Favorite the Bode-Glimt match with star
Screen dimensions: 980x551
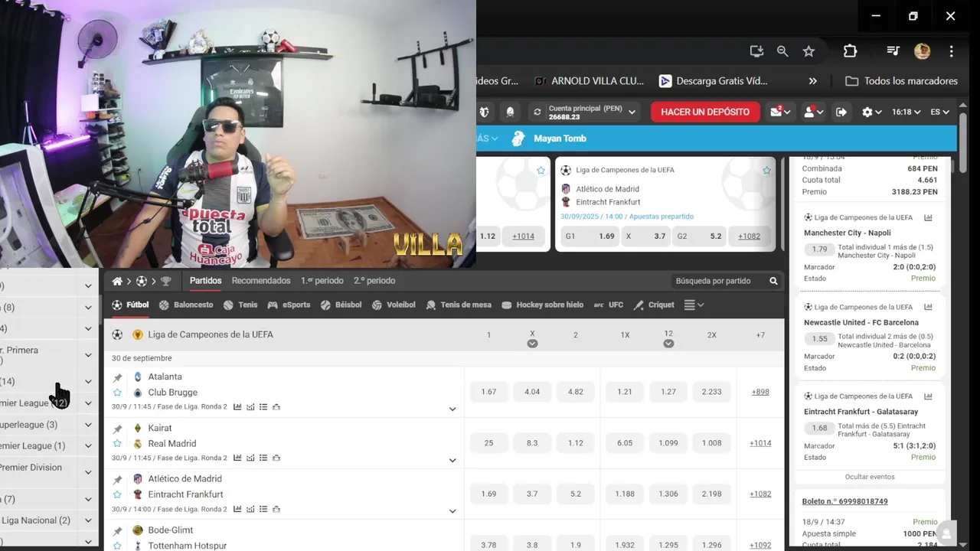pos(117,546)
